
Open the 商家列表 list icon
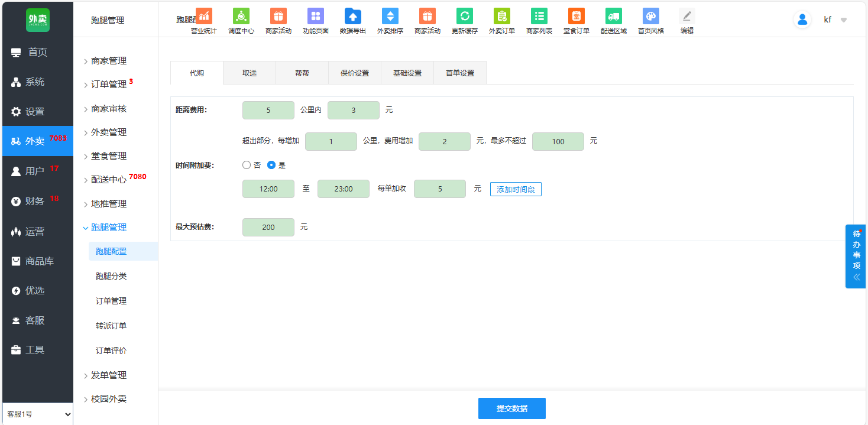pos(539,17)
